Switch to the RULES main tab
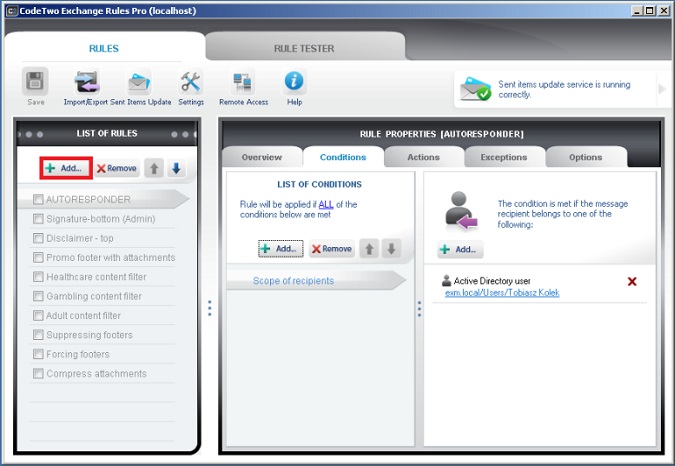The width and height of the screenshot is (675, 466). pyautogui.click(x=104, y=48)
